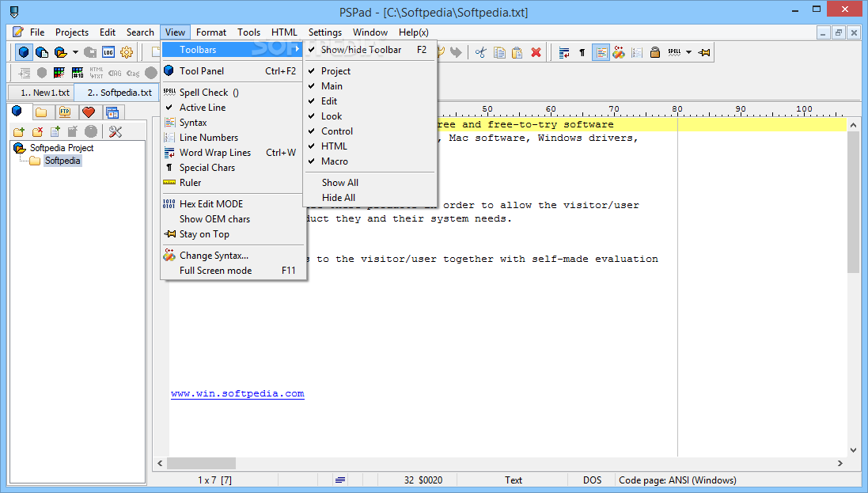Expand Toolbars submenu item
868x493 pixels.
[x=233, y=50]
